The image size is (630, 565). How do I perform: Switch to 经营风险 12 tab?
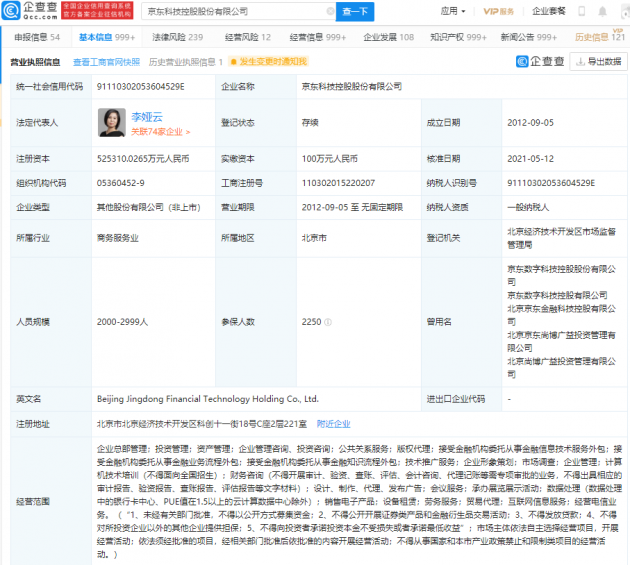[248, 37]
